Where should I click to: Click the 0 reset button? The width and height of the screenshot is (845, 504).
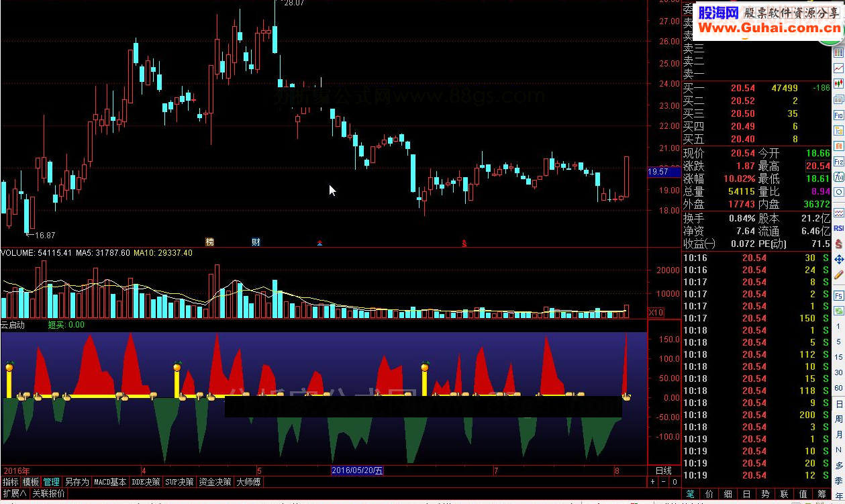(x=675, y=482)
